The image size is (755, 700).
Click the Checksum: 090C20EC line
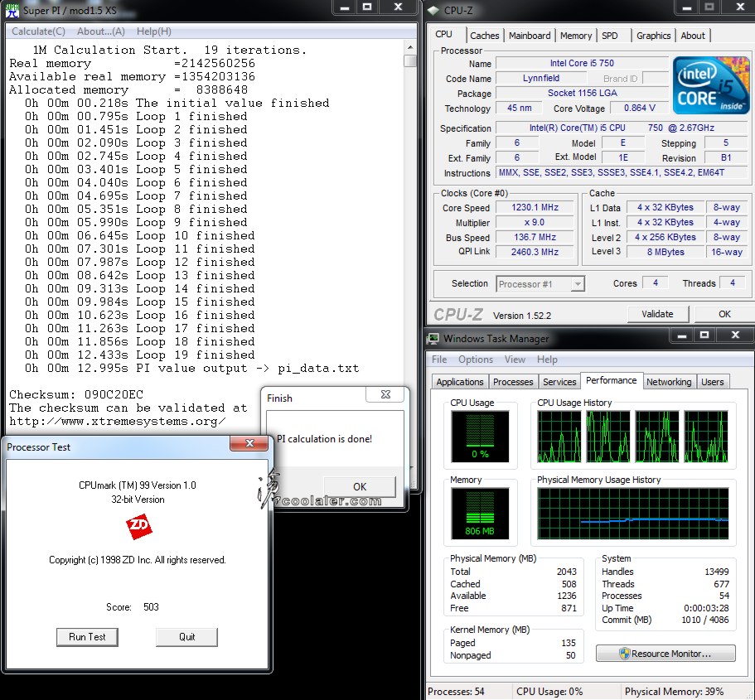[x=76, y=395]
